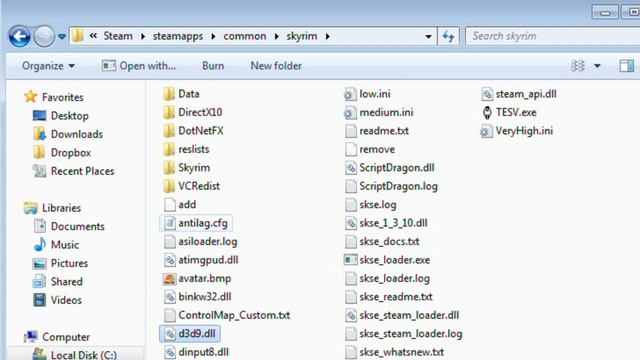
Task: Select skse_whatsnew.txt file
Action: pos(394,352)
